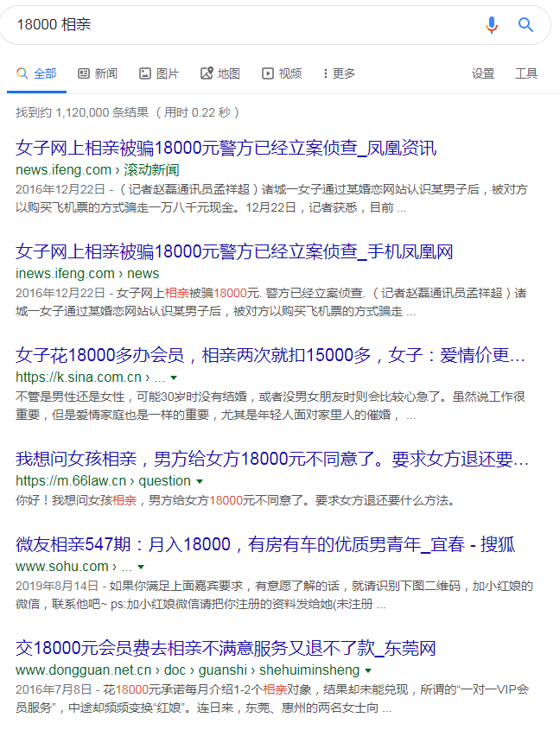Screen dimensions: 560x730
Task: Open the 东莞网 result about 18000元会员费
Action: (226, 648)
